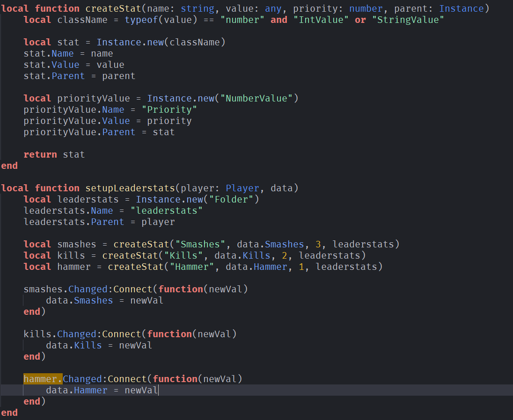The image size is (513, 420).
Task: Select the 'and' keyword
Action: coord(279,20)
